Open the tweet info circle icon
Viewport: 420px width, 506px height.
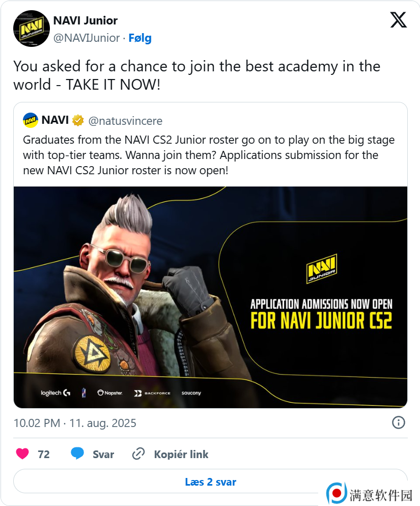point(399,422)
